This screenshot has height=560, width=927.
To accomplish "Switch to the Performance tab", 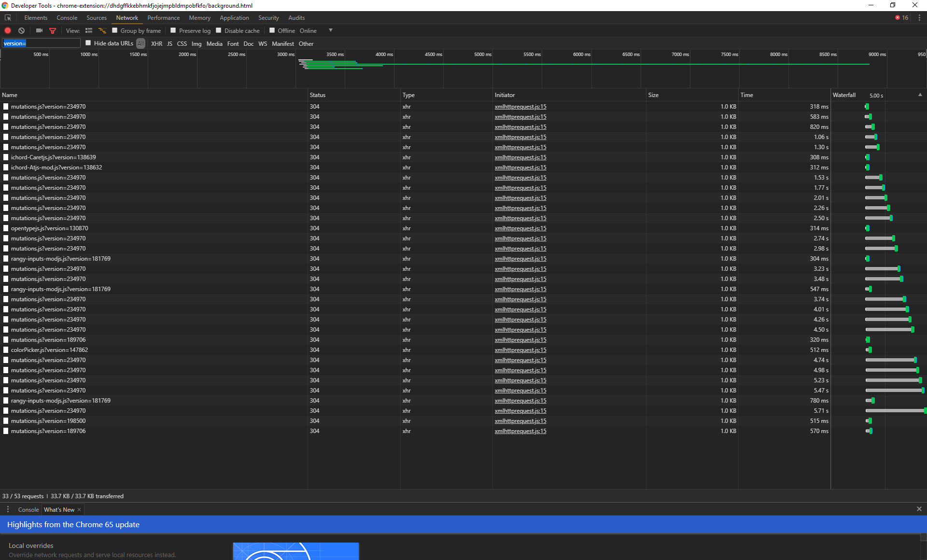I will (x=163, y=17).
